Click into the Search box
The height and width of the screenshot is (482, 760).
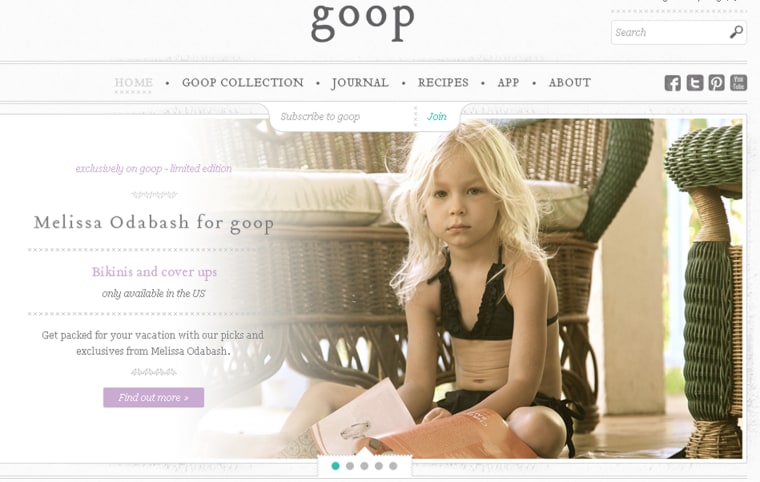coord(670,32)
